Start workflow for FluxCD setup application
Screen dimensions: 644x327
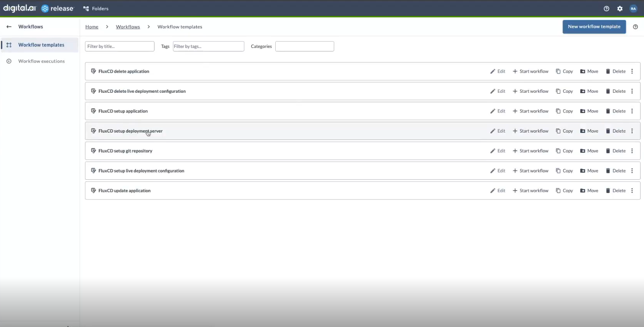[x=530, y=111]
